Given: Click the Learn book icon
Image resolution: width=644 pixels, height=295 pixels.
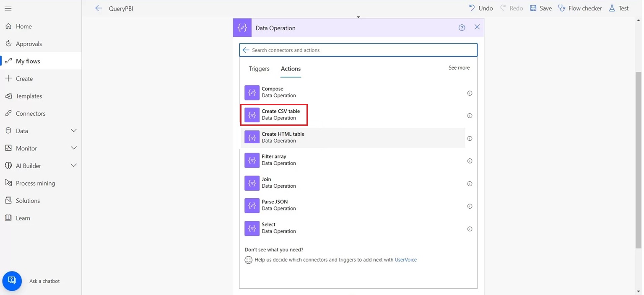Looking at the screenshot, I should click(8, 218).
